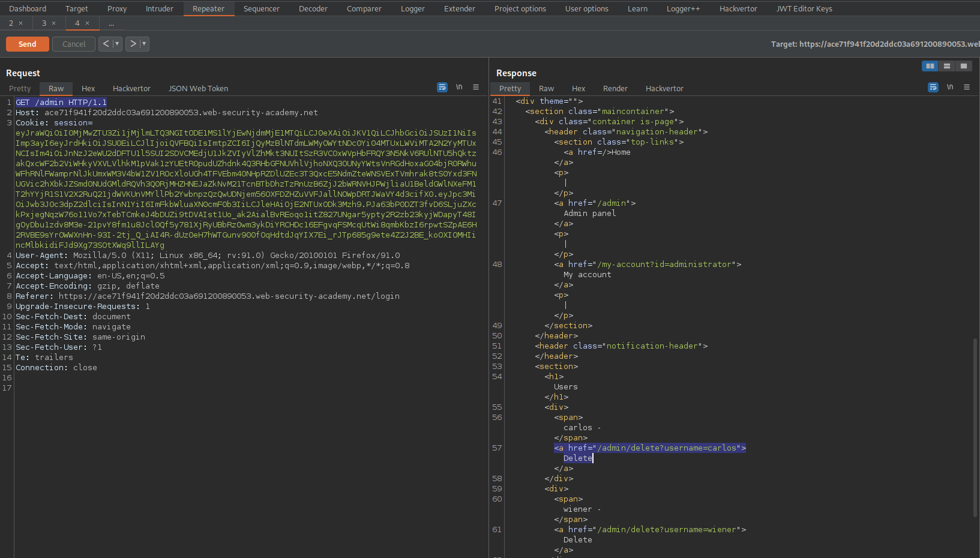Viewport: 980px width, 558px height.
Task: Click the Host header line in request
Action: (x=167, y=112)
